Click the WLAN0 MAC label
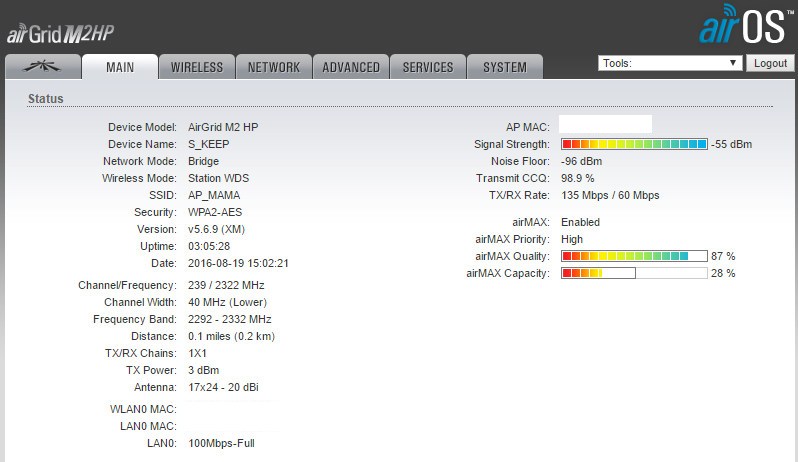 click(143, 409)
